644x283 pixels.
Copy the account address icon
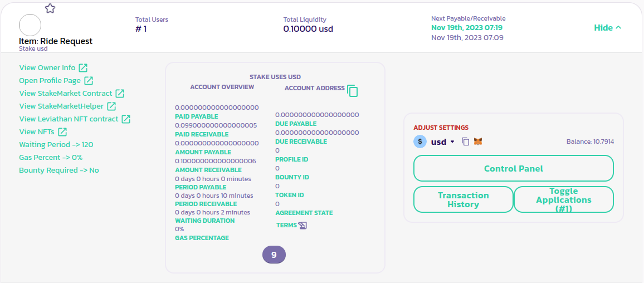click(x=352, y=91)
